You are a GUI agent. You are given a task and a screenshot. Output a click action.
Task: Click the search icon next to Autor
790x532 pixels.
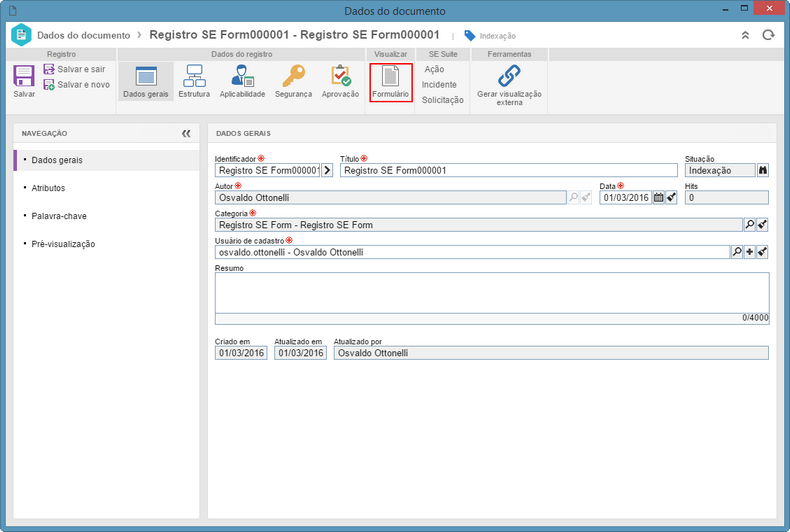[573, 197]
